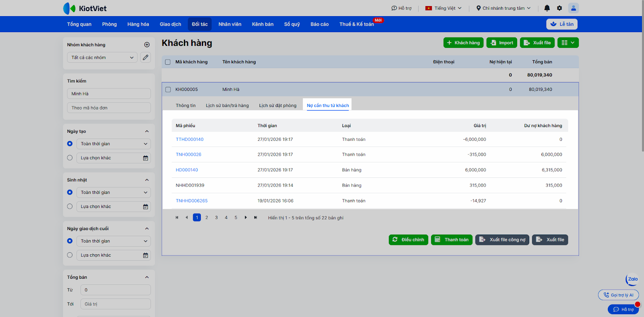The width and height of the screenshot is (644, 317).
Task: Open Chi nhánh trung tâm branch dropdown
Action: pyautogui.click(x=504, y=8)
